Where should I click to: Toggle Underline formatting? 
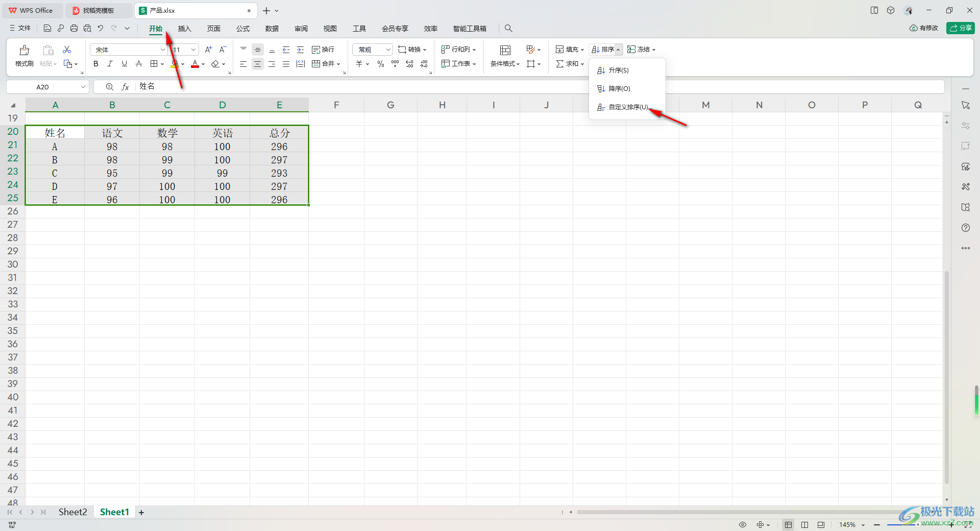pos(125,64)
